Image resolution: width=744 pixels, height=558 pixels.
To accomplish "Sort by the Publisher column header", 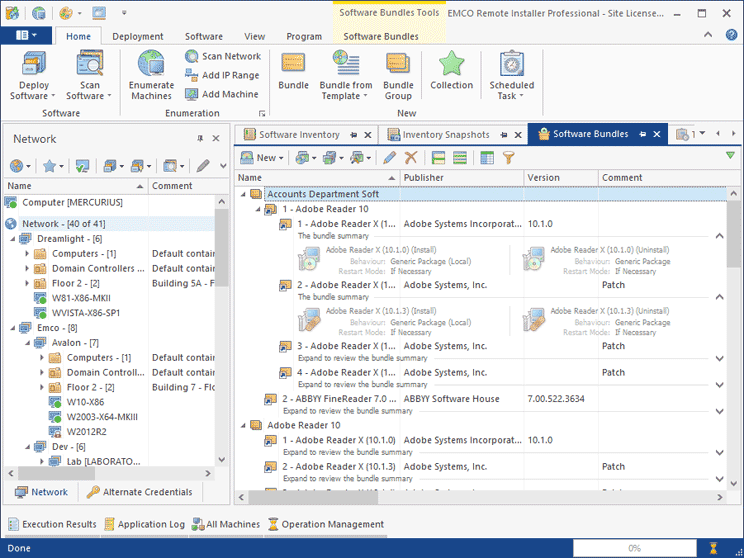I will click(461, 178).
